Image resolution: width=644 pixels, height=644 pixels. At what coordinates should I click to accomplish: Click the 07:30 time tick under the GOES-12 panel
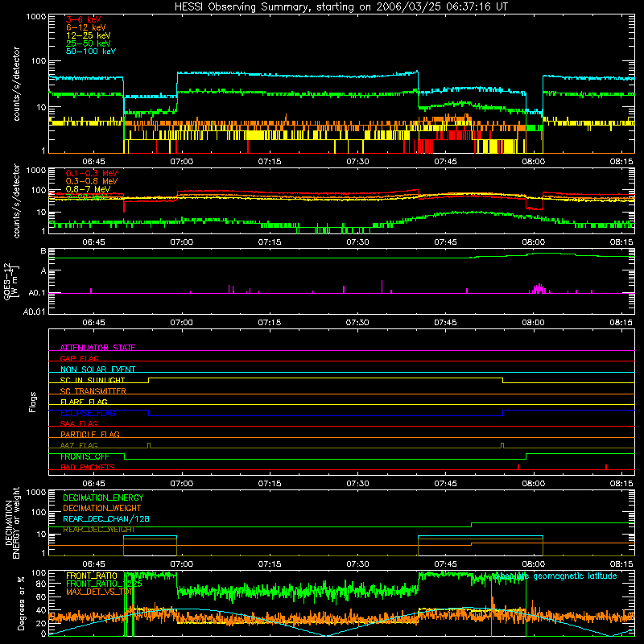(x=357, y=323)
